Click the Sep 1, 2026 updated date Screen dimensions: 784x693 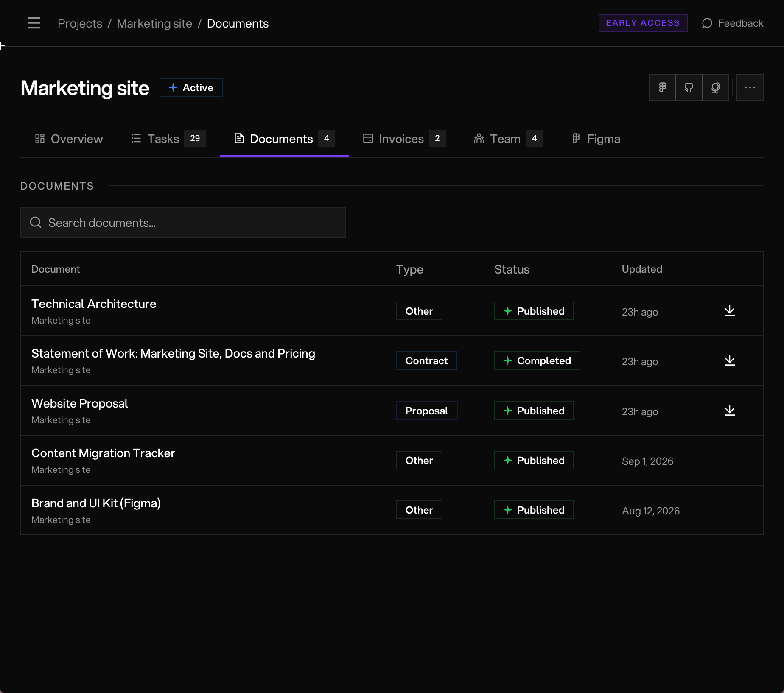pyautogui.click(x=647, y=461)
